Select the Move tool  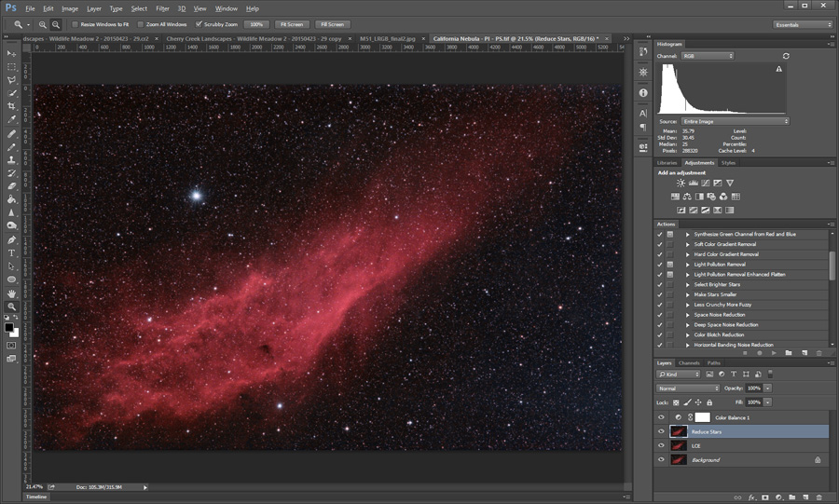tap(12, 53)
